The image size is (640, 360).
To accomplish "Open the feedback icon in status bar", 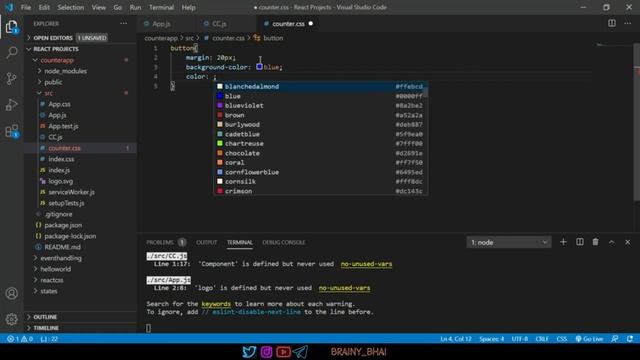I will click(614, 339).
